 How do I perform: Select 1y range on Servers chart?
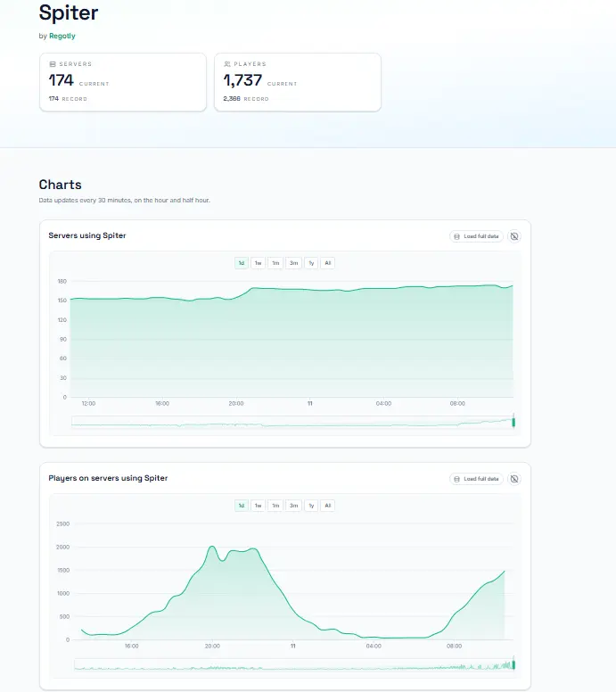311,263
